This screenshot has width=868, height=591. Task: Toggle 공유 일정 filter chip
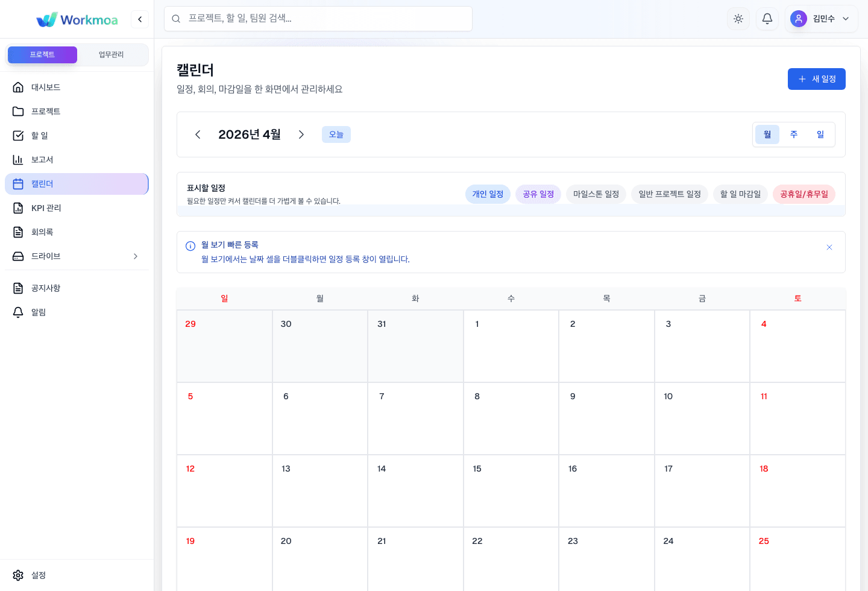click(538, 194)
